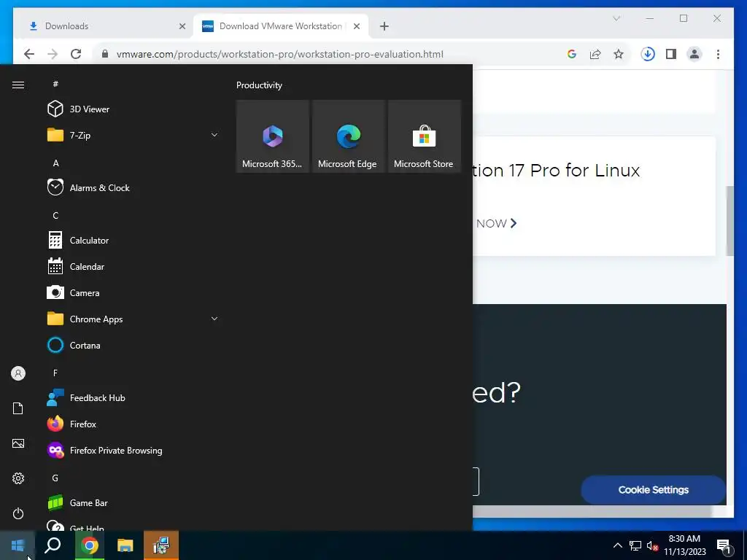
Task: Click the network tray icon
Action: click(635, 545)
